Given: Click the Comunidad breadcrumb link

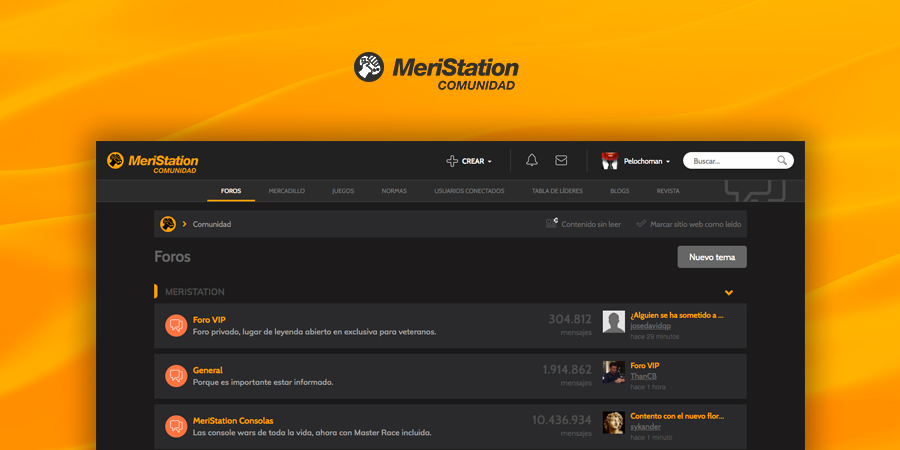Looking at the screenshot, I should pos(212,224).
